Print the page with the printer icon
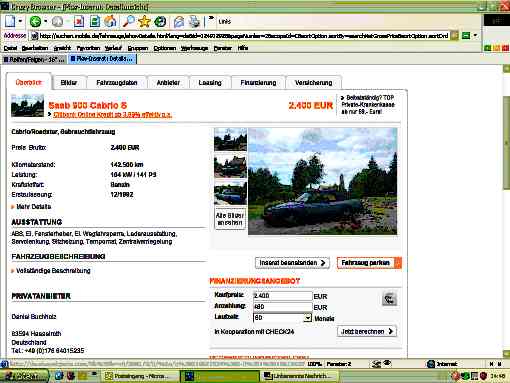Image resolution: width=510 pixels, height=383 pixels. coord(194,22)
